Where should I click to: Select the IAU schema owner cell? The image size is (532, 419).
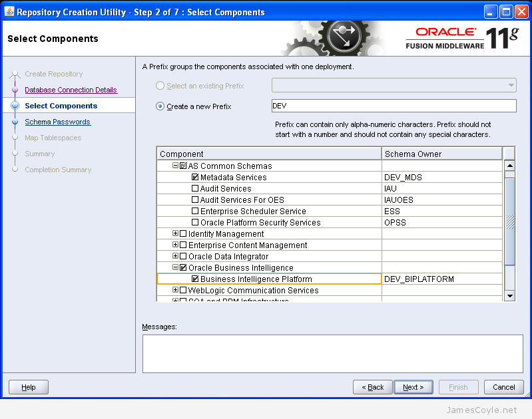[442, 188]
